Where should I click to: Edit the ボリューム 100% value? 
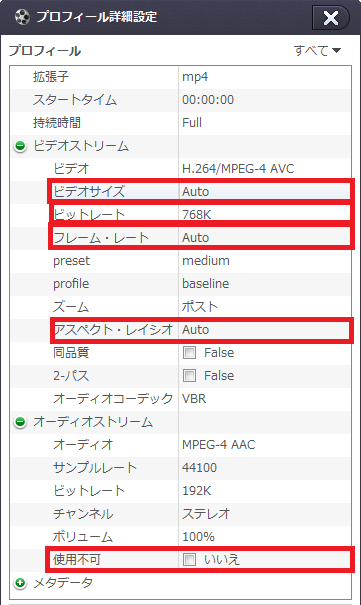pyautogui.click(x=265, y=536)
